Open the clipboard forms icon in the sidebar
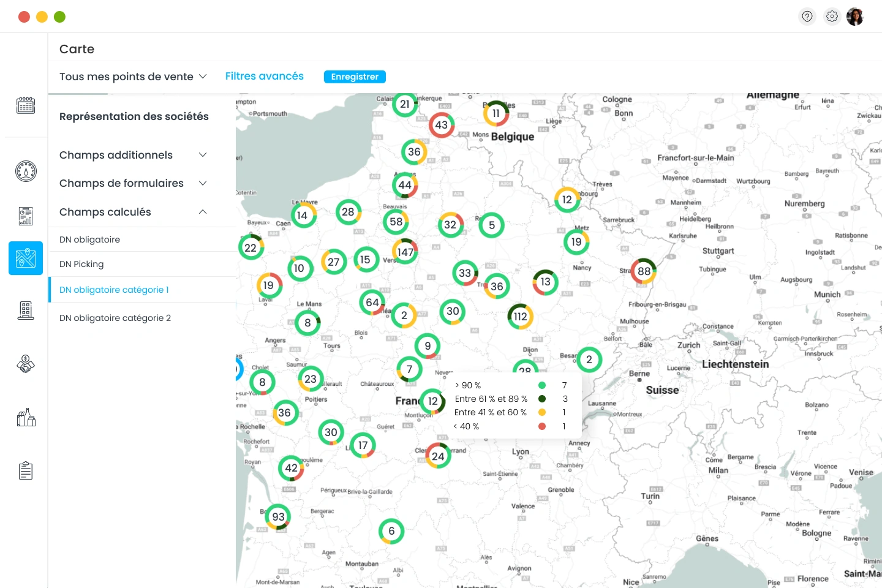The height and width of the screenshot is (588, 882). click(x=25, y=470)
